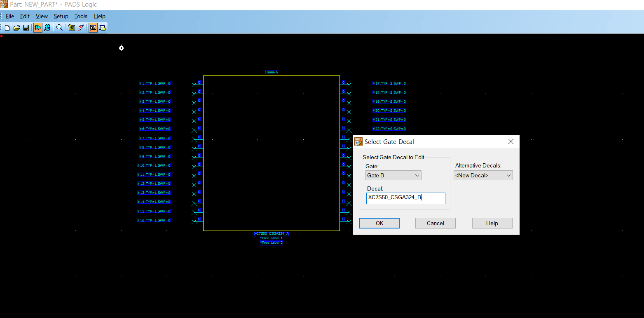This screenshot has width=644, height=318.
Task: Open the View menu
Action: pos(42,16)
